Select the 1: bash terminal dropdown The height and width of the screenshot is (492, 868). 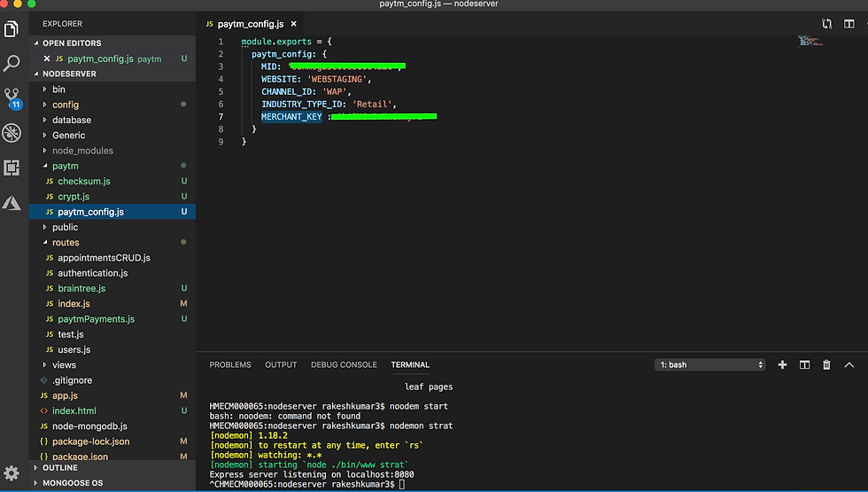point(710,364)
